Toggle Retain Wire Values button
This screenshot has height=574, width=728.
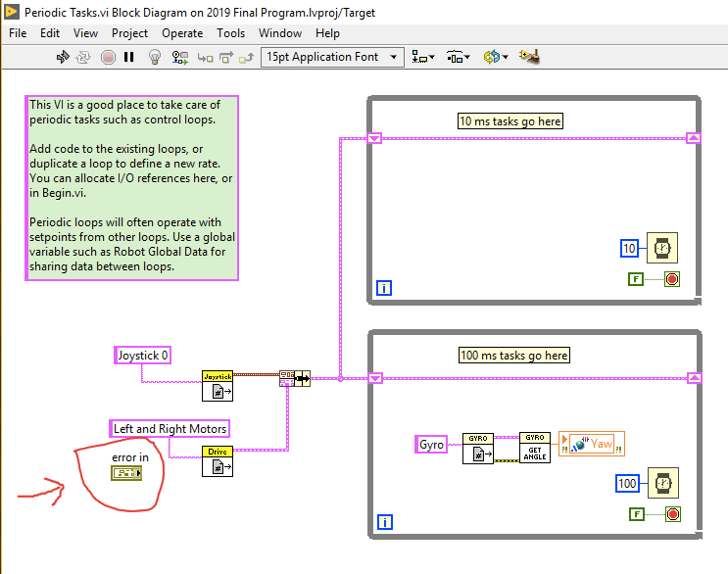[x=180, y=57]
